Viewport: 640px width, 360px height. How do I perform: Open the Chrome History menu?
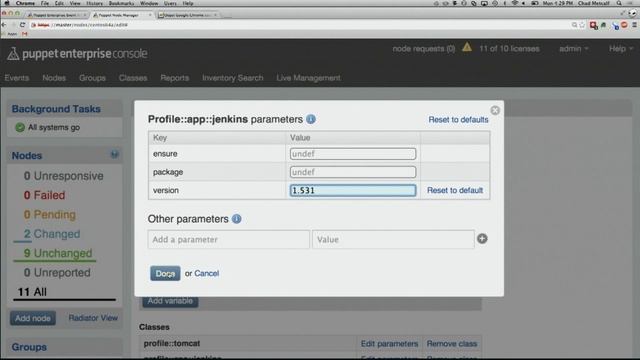[x=94, y=3]
